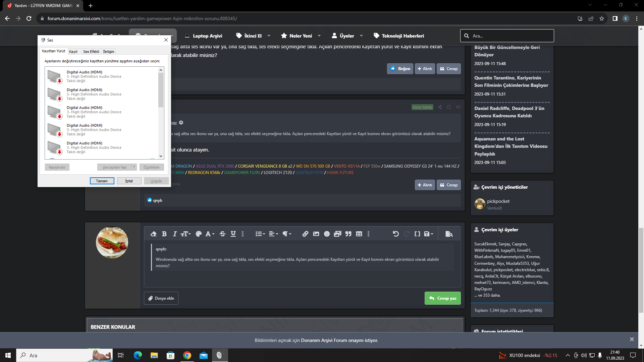Toggle BB code mode brackets
This screenshot has height=362, width=644.
click(417, 234)
